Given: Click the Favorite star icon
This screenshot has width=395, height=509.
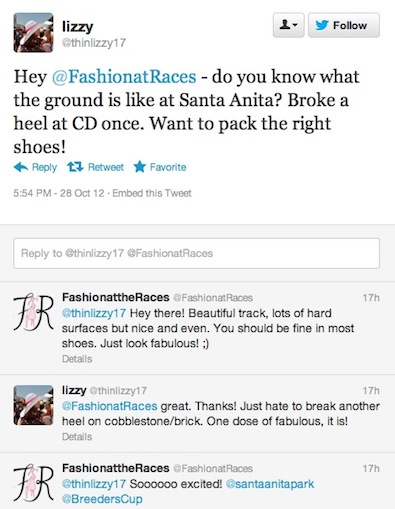Looking at the screenshot, I should 140,167.
